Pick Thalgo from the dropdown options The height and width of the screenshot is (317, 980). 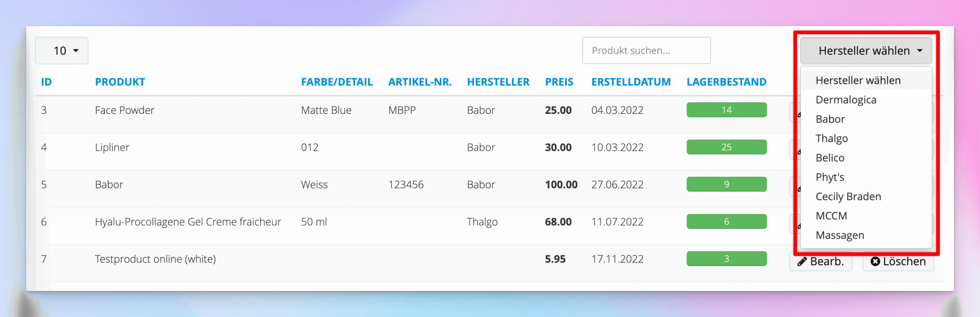click(x=831, y=138)
